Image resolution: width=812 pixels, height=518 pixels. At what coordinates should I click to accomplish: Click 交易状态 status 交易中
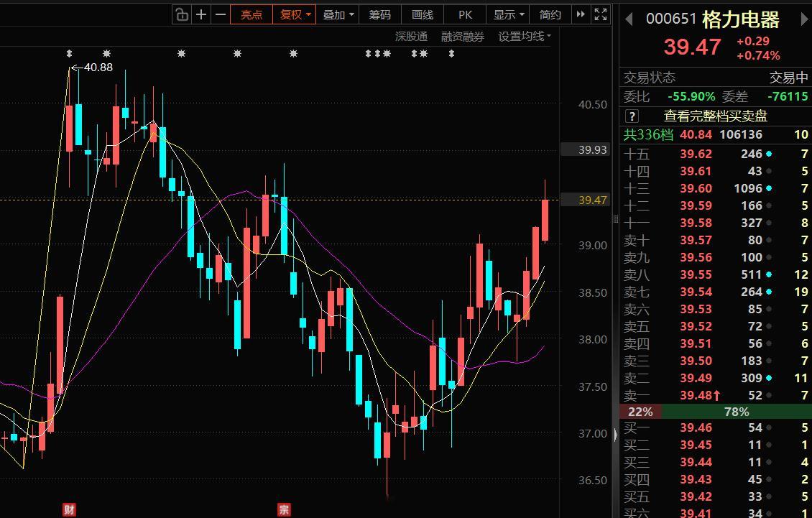(788, 78)
